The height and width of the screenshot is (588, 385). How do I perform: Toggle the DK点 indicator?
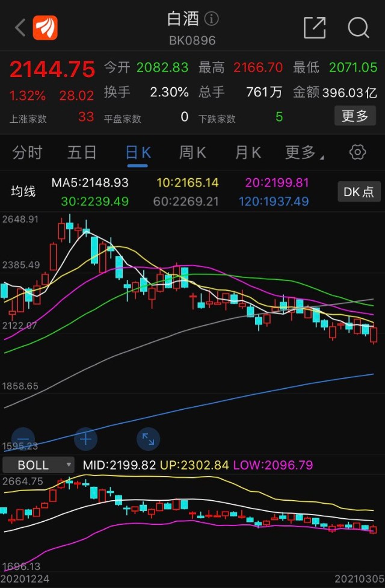point(359,191)
